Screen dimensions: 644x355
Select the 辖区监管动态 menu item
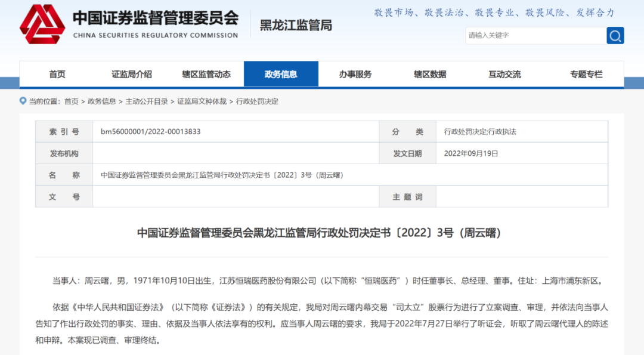point(206,75)
